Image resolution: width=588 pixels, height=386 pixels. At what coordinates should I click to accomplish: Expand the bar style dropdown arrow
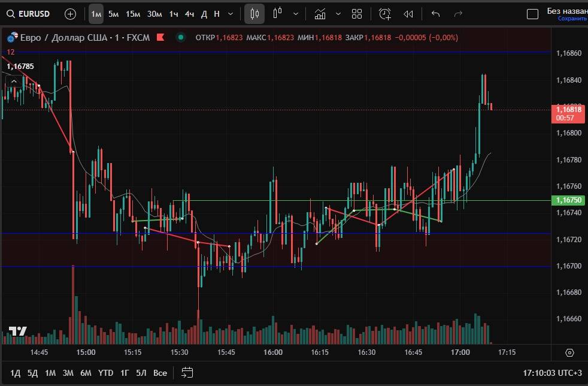(x=296, y=14)
